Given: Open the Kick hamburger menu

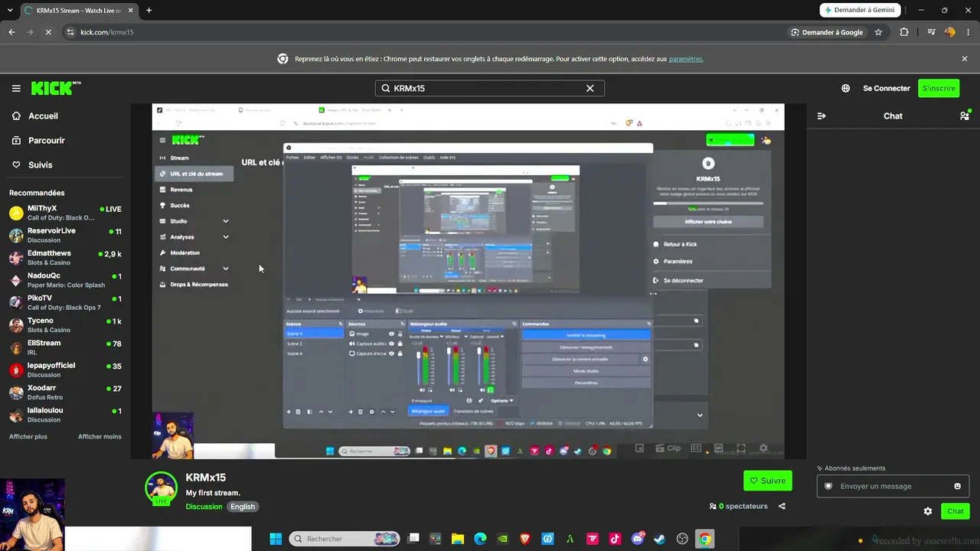Looking at the screenshot, I should 16,88.
